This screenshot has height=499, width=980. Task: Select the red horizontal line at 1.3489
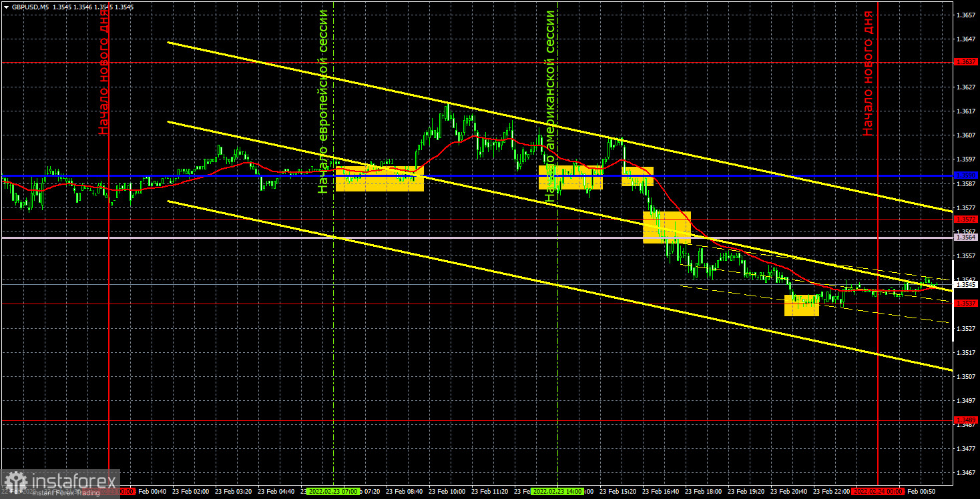tap(477, 421)
